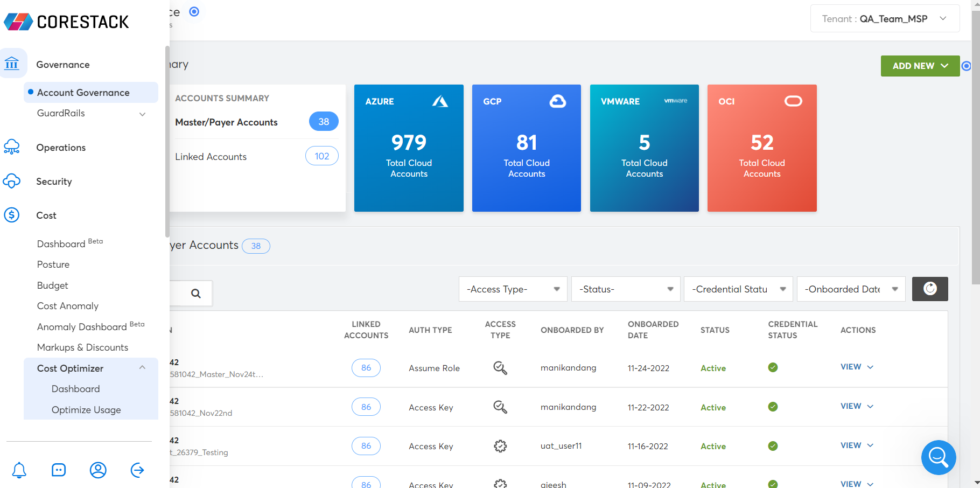
Task: Click access type gear icon for 26379_Testing row
Action: point(500,446)
